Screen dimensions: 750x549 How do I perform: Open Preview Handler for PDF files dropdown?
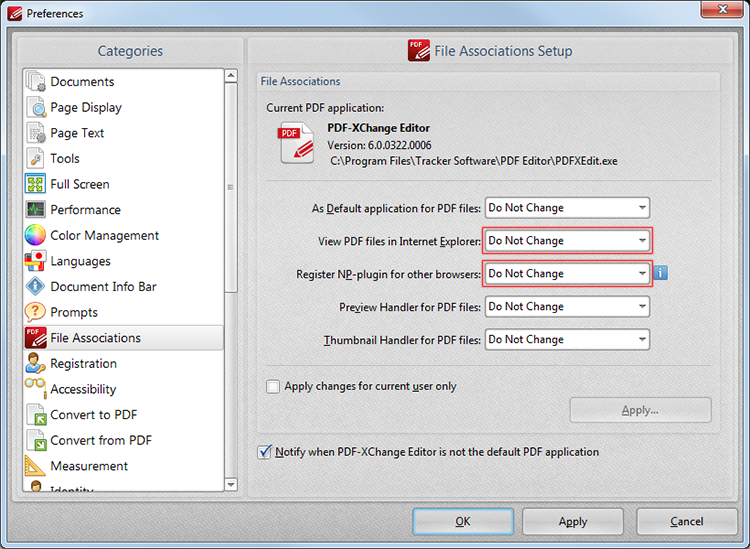click(x=567, y=307)
